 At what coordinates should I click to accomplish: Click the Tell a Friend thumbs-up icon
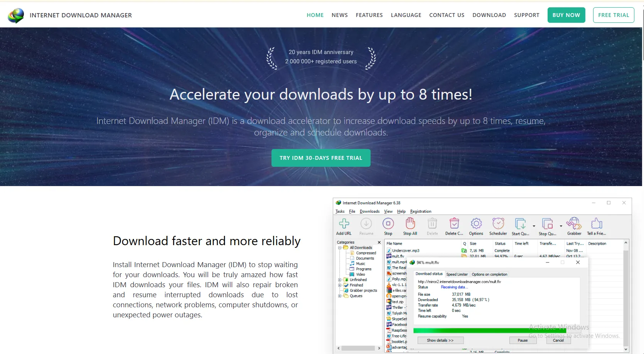coord(597,224)
